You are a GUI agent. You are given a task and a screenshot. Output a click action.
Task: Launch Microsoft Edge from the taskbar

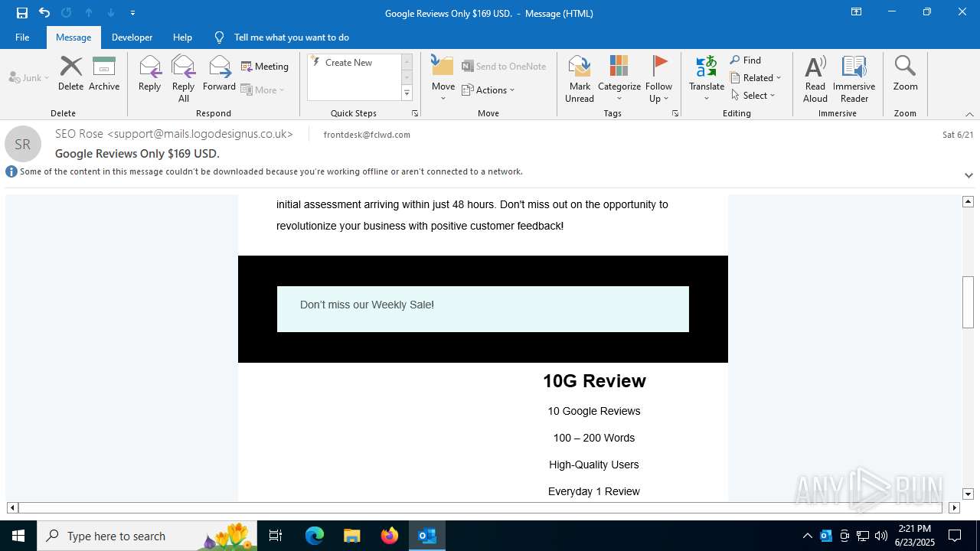coord(315,536)
